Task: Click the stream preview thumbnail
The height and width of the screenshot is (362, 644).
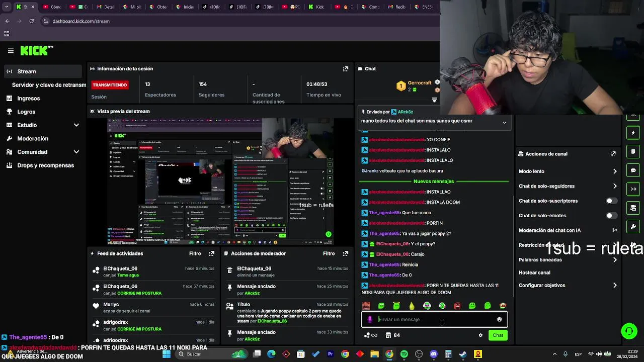Action: (220, 182)
